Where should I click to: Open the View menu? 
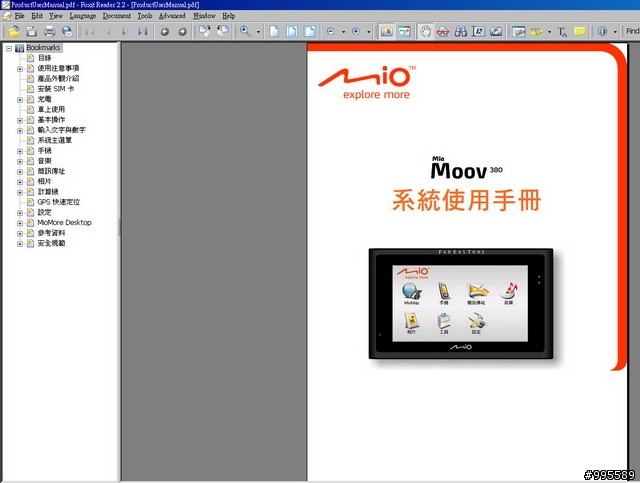[x=56, y=16]
